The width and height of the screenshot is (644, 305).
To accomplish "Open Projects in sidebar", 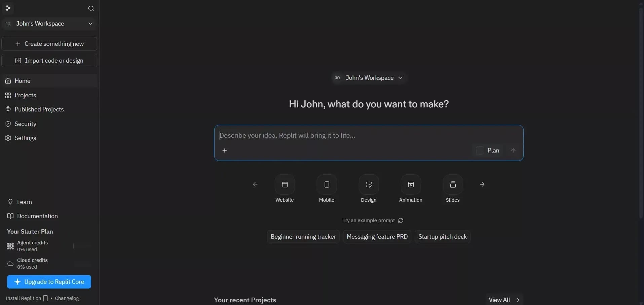I will click(49, 95).
